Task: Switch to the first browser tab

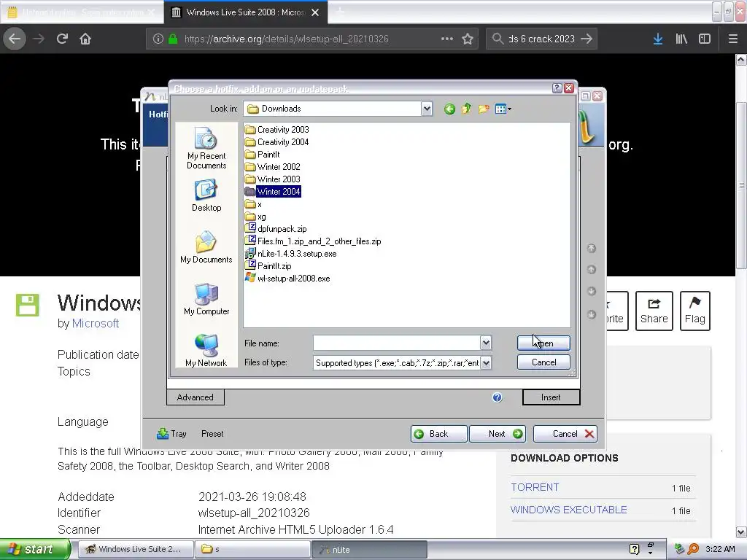Action: click(x=82, y=12)
